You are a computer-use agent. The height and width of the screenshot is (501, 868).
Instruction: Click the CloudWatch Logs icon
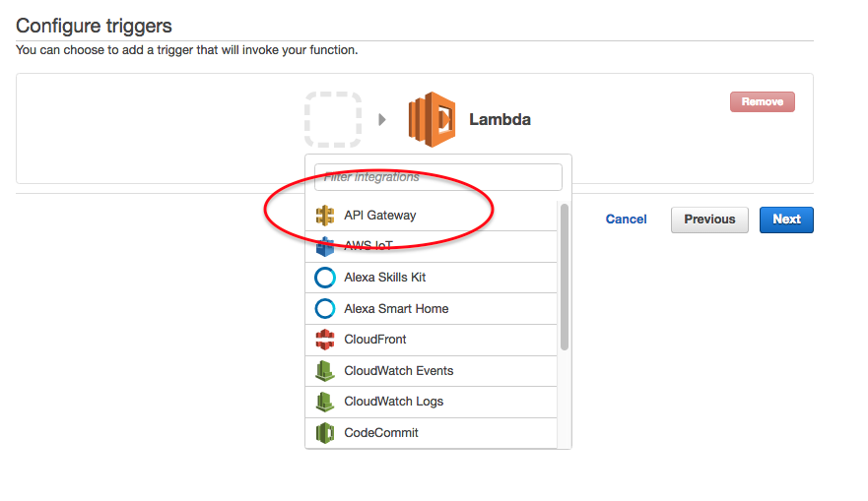pyautogui.click(x=325, y=402)
